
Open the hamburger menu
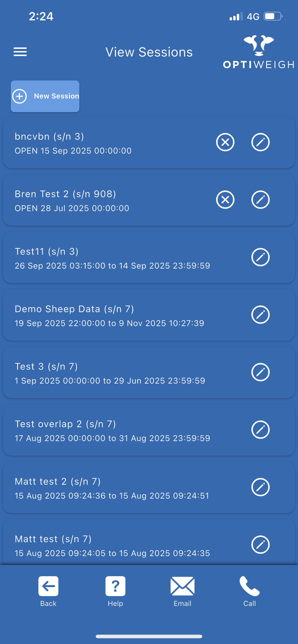pos(20,52)
